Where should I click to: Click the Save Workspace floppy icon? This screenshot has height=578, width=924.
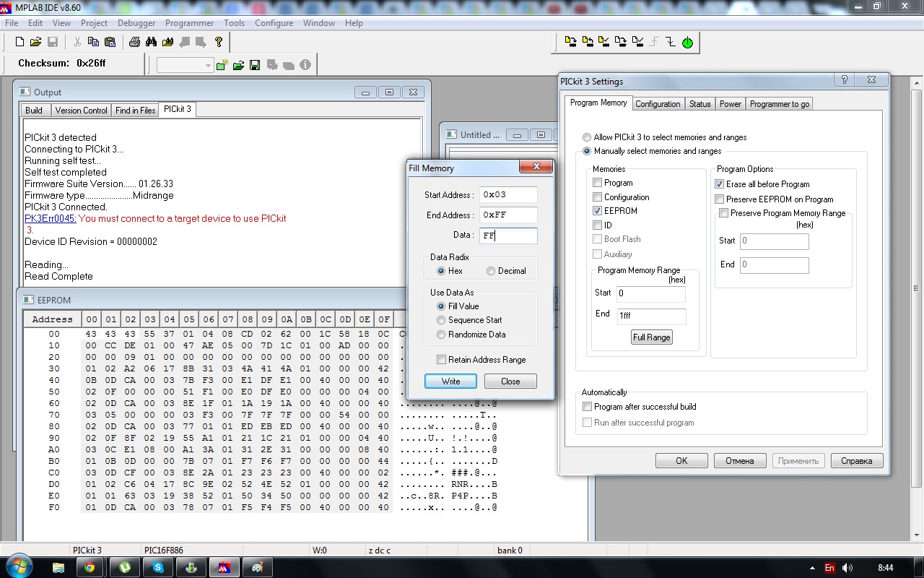point(255,65)
